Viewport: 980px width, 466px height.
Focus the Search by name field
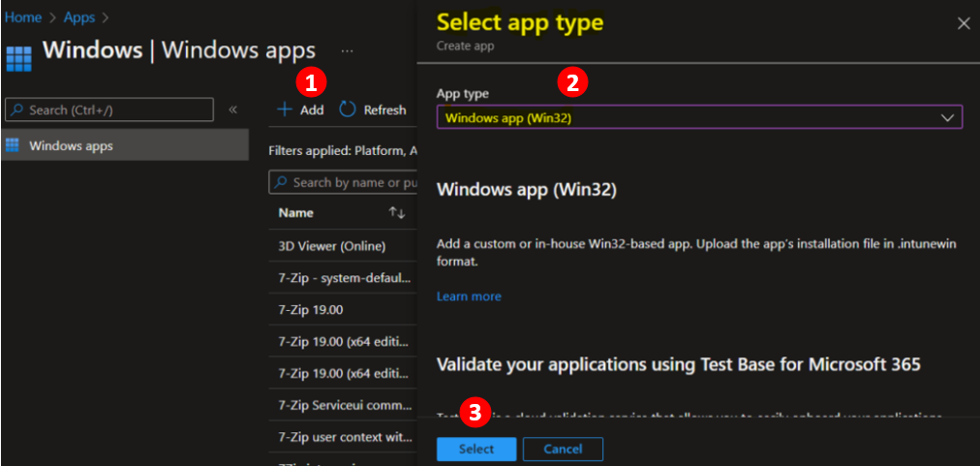[x=343, y=182]
